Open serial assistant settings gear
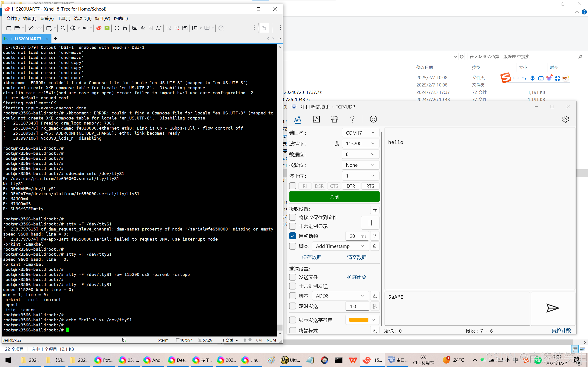The width and height of the screenshot is (588, 367). 565,119
